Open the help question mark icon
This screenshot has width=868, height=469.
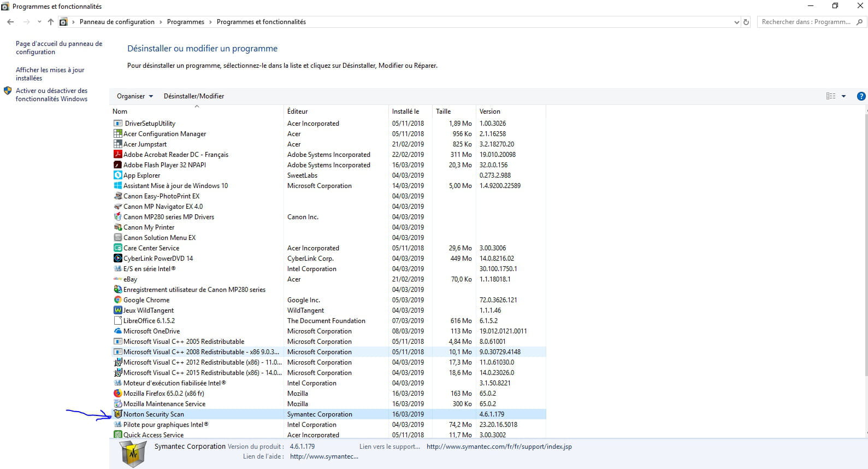point(861,96)
